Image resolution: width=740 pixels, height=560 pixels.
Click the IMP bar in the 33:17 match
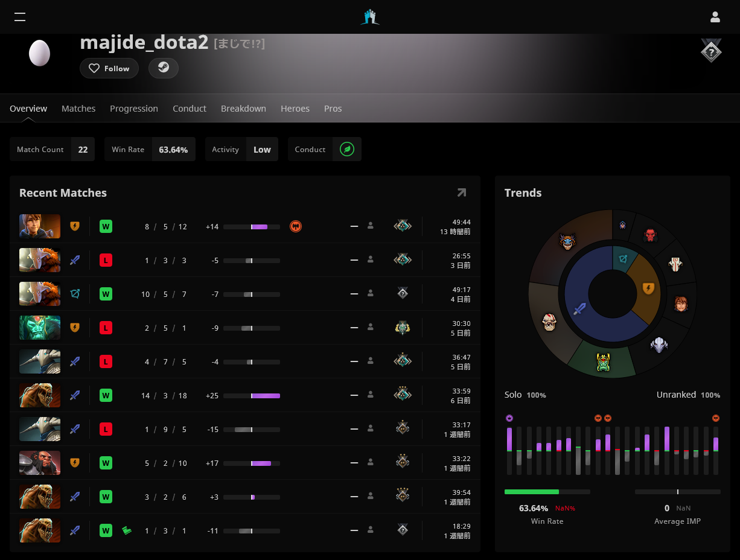[252, 430]
